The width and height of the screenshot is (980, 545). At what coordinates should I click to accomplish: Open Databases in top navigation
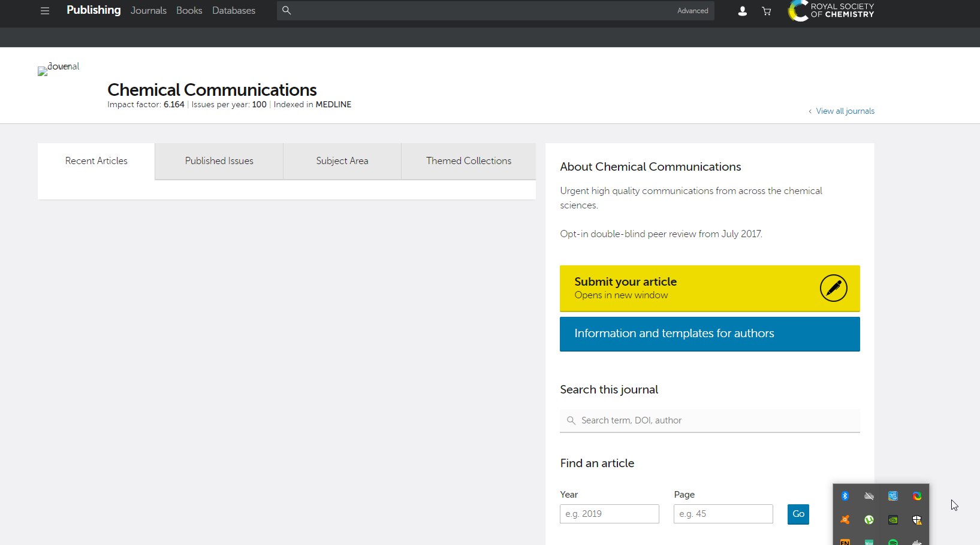pos(234,11)
